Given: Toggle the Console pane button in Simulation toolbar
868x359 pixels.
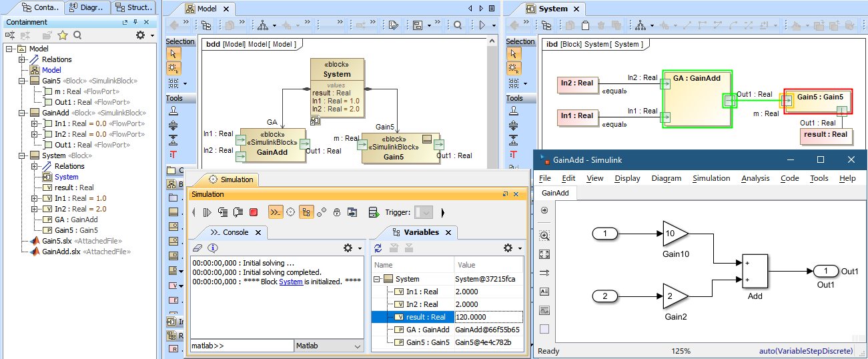Looking at the screenshot, I should tap(275, 212).
